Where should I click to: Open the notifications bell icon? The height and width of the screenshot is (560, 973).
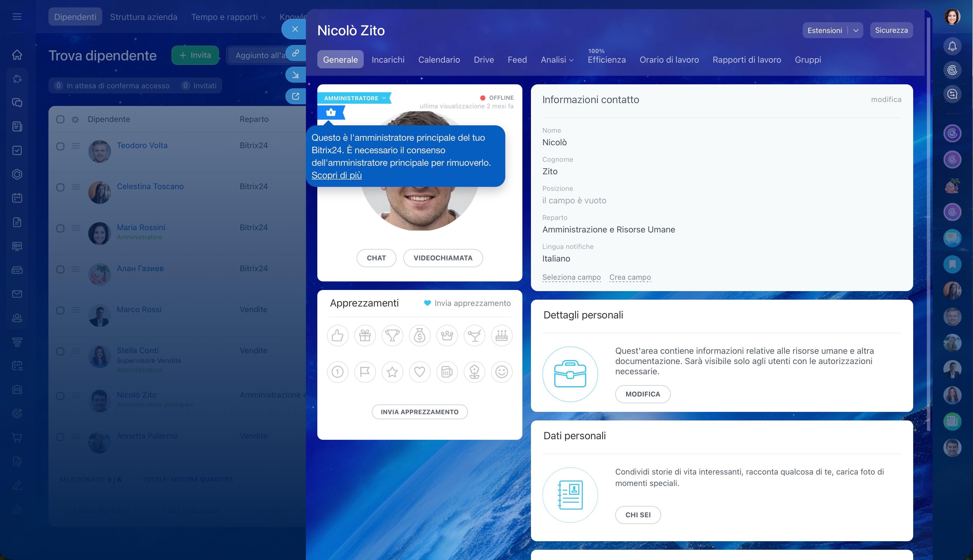coord(952,46)
